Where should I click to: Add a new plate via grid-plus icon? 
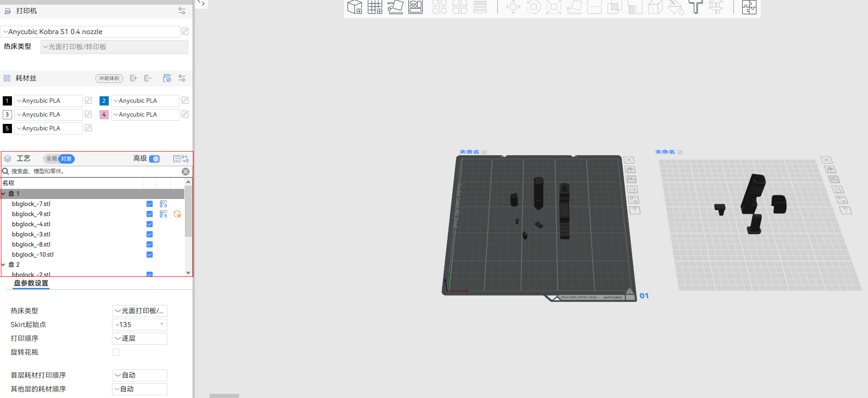[x=375, y=7]
